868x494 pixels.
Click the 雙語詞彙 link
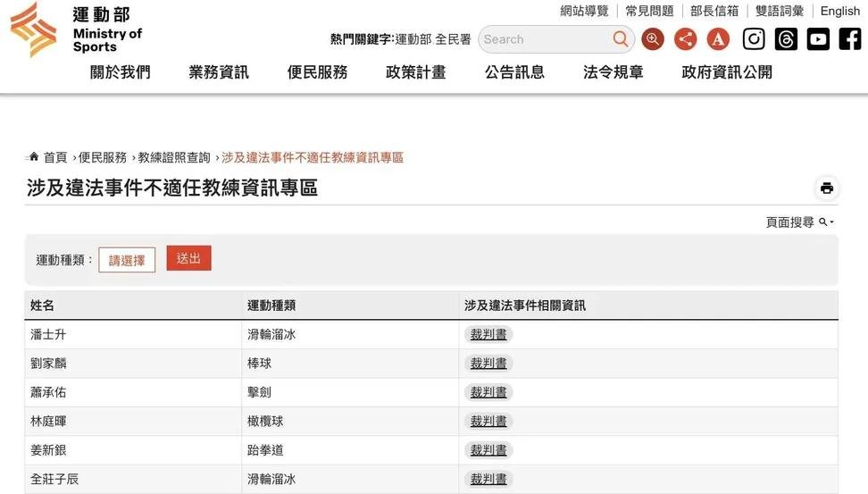click(780, 11)
